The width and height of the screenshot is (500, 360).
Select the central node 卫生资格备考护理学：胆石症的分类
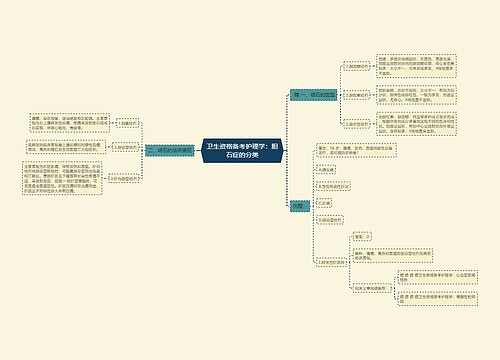[x=242, y=151]
